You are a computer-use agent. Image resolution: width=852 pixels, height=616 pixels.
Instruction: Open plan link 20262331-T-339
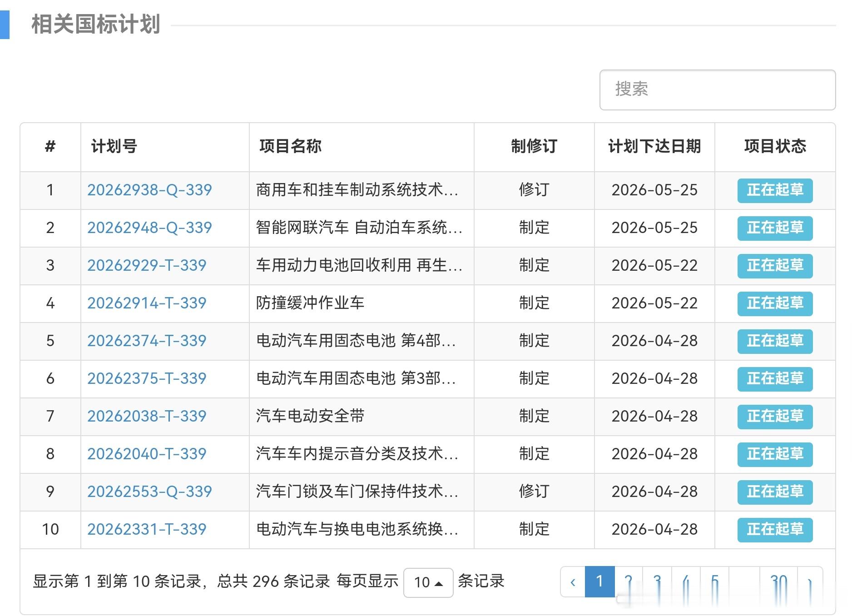[x=147, y=529]
